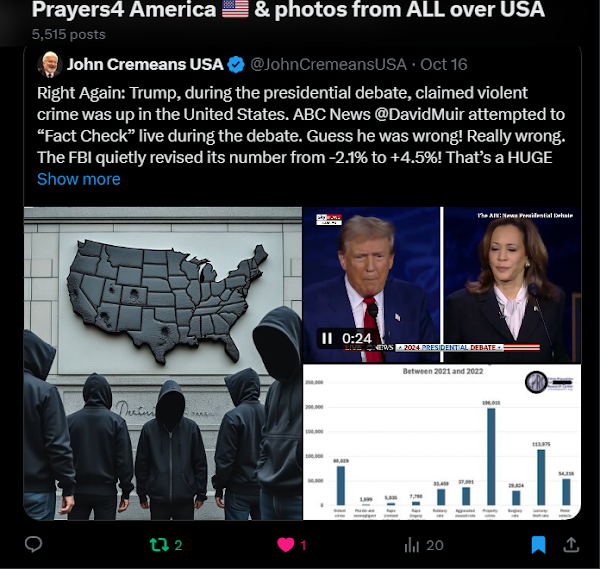Screen dimensions: 600x569
Task: Click the @DavidMuir mention in the post
Action: 419,114
